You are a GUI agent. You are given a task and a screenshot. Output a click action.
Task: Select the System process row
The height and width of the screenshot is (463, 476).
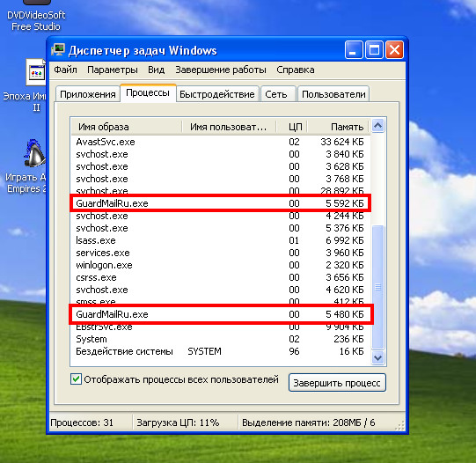[x=221, y=339]
